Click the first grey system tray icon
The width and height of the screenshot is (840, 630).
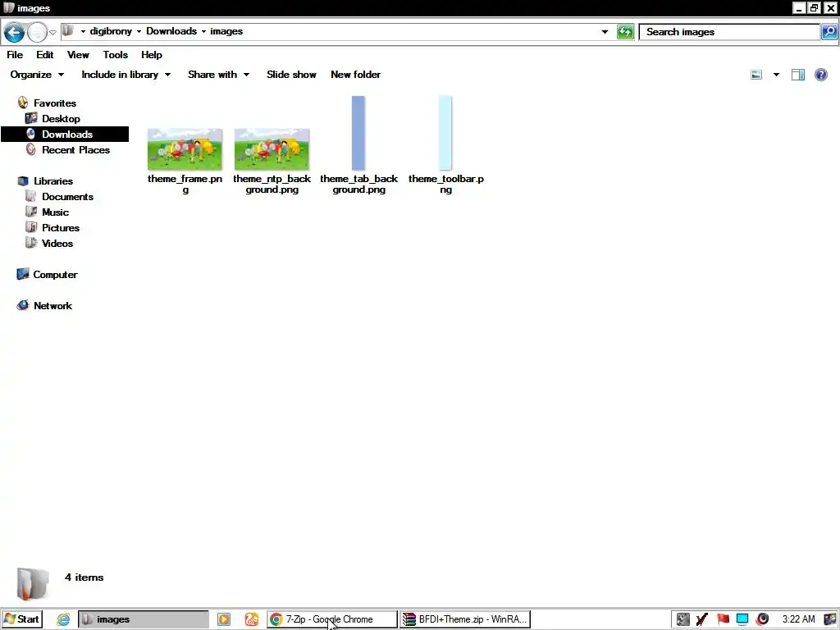pyautogui.click(x=683, y=619)
